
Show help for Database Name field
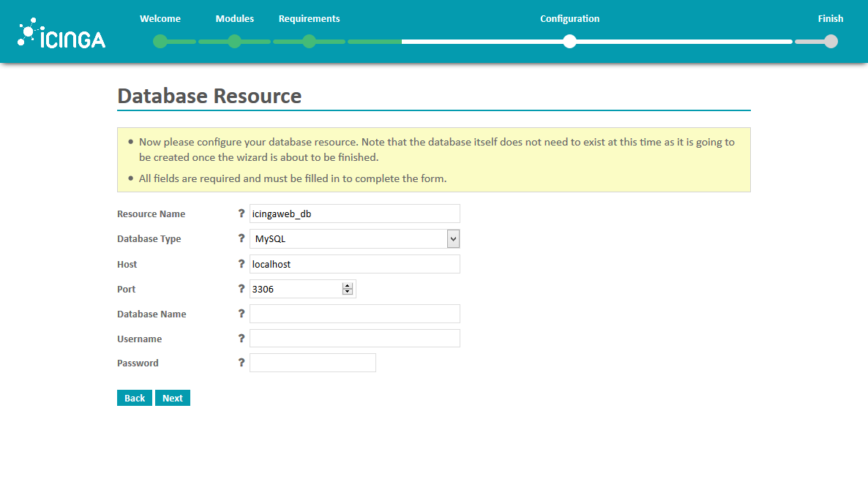point(242,313)
